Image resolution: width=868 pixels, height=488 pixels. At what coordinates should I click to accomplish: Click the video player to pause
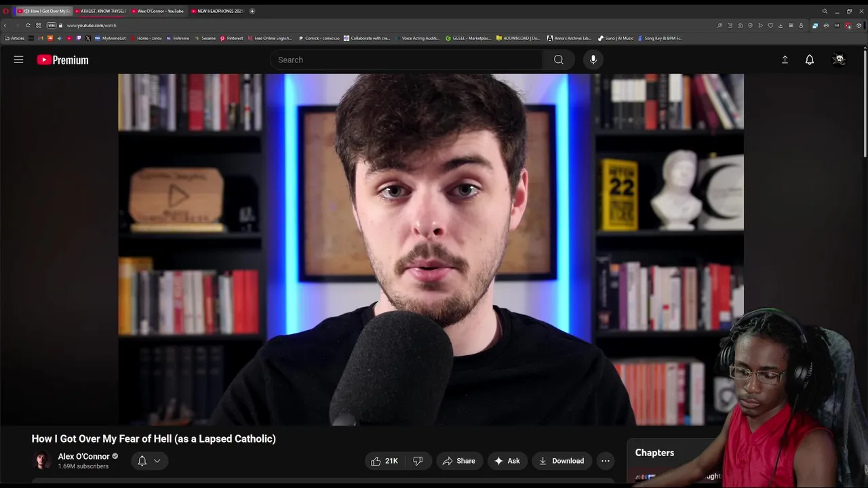(431, 249)
